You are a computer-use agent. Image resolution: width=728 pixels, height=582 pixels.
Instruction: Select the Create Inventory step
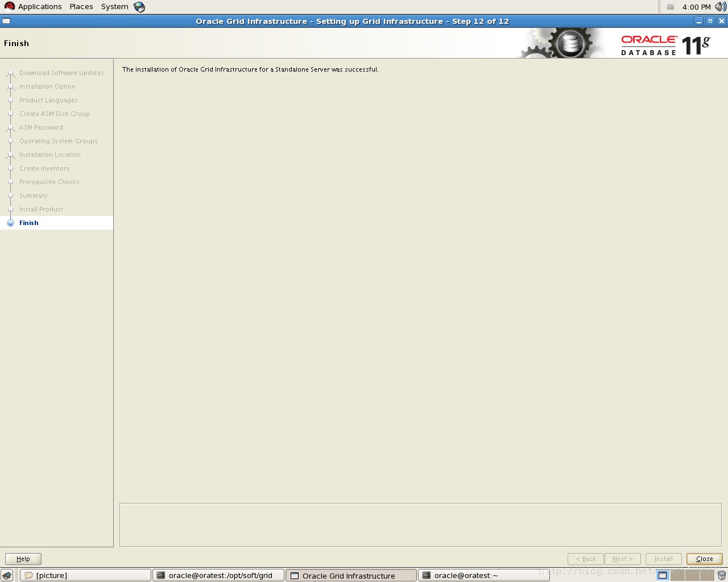44,168
